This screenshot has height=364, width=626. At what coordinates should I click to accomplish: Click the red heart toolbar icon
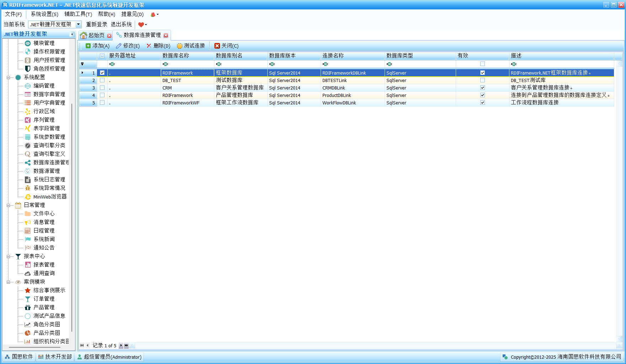tap(141, 25)
